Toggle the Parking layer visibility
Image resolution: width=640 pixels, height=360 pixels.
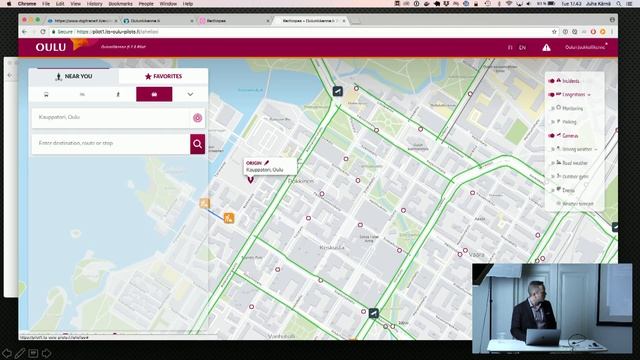[x=552, y=122]
